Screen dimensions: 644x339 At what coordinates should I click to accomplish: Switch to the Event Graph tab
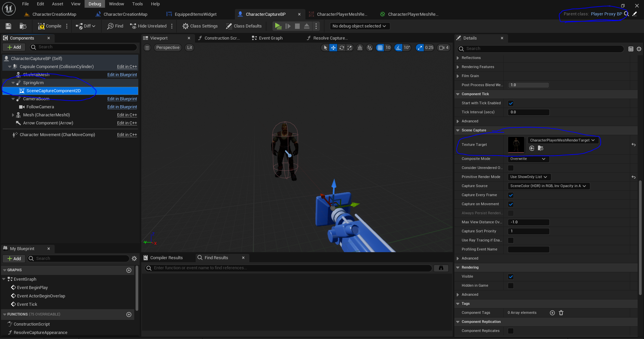point(267,38)
